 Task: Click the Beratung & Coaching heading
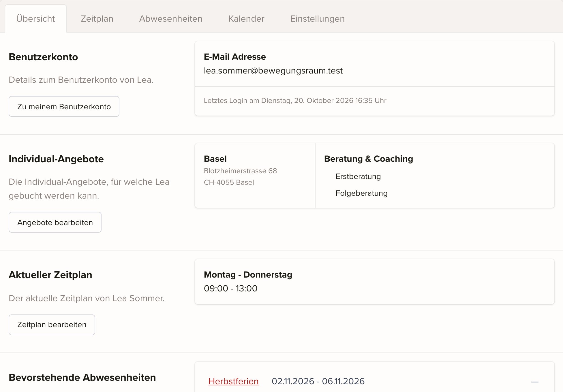369,159
